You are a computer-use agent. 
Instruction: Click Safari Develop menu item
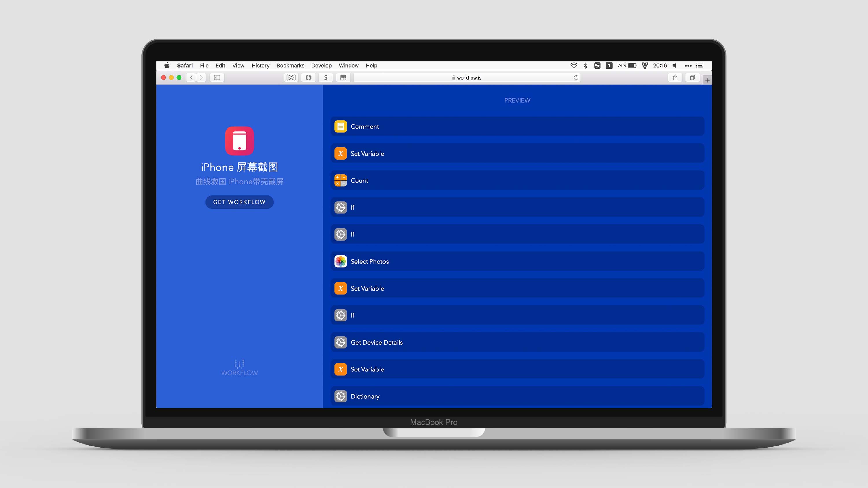[x=321, y=65]
